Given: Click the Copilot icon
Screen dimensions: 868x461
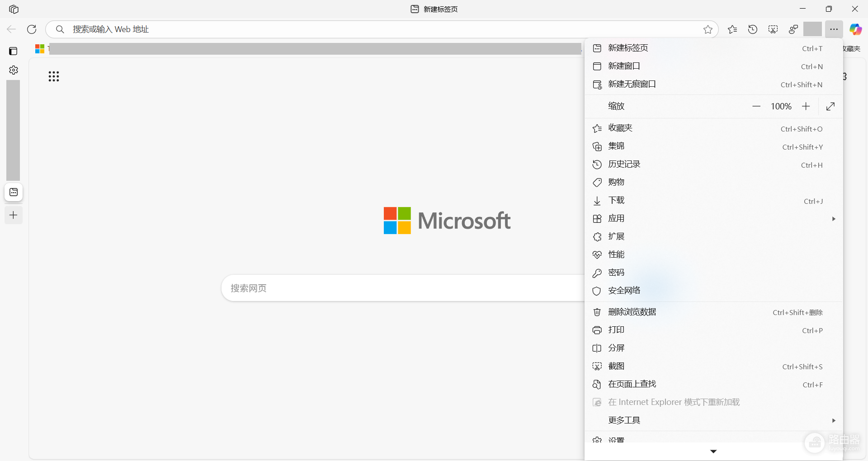Looking at the screenshot, I should [855, 29].
